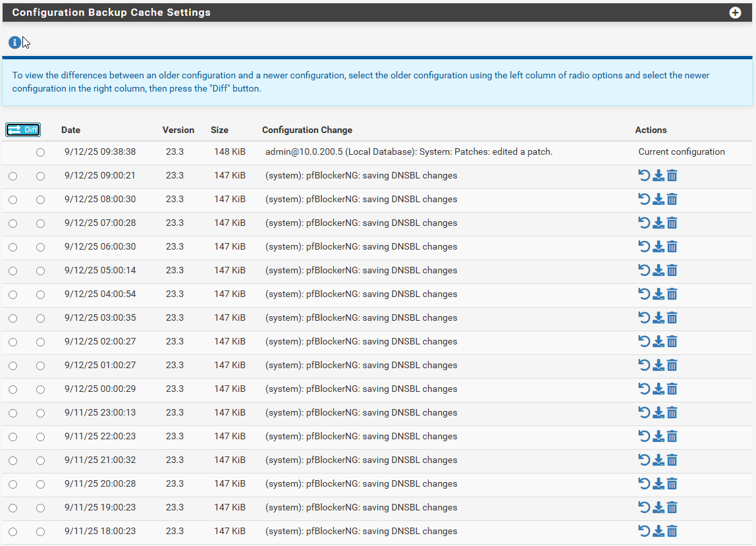Expand the Configuration Backup Cache Settings panel
Viewport: 756px width, 546px height.
click(735, 13)
